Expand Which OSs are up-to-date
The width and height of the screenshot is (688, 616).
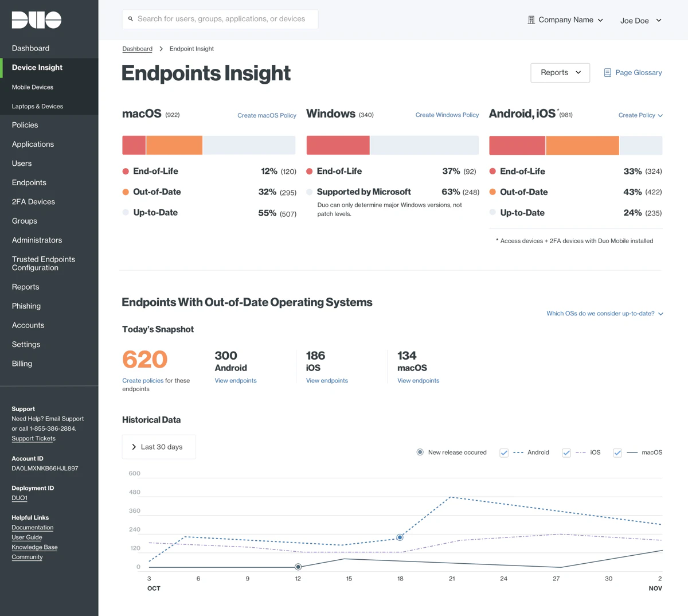pos(605,314)
